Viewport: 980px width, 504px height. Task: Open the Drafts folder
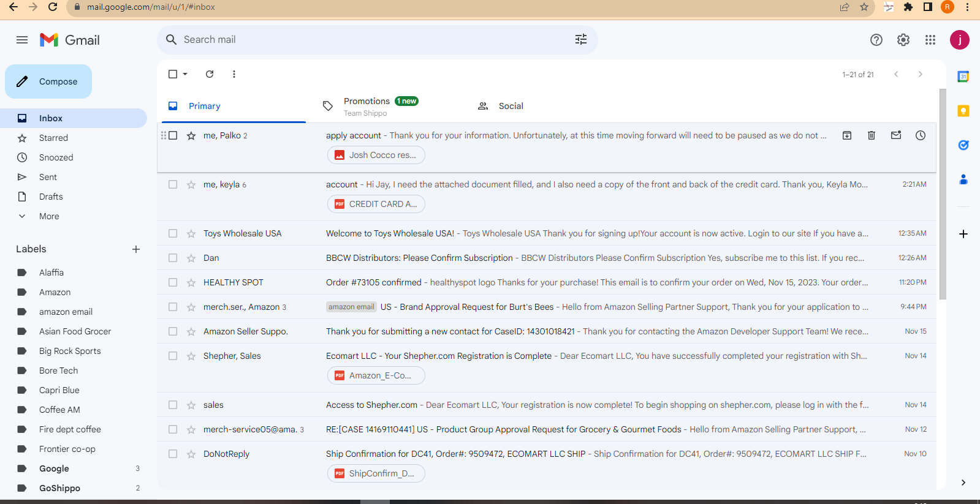click(x=74, y=197)
